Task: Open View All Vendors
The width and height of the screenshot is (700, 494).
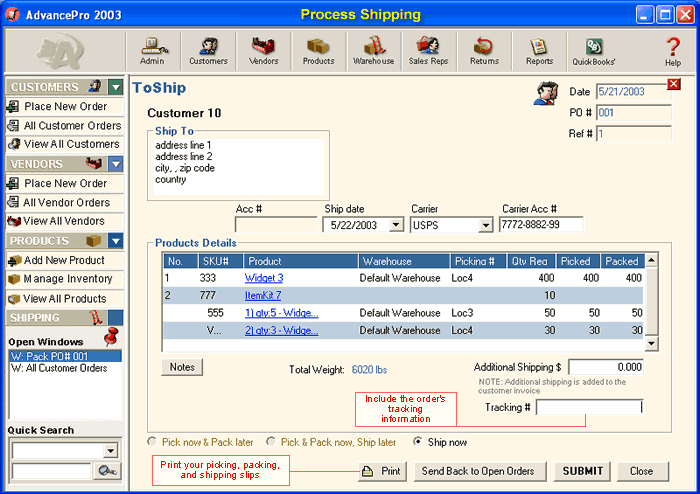Action: click(x=65, y=221)
